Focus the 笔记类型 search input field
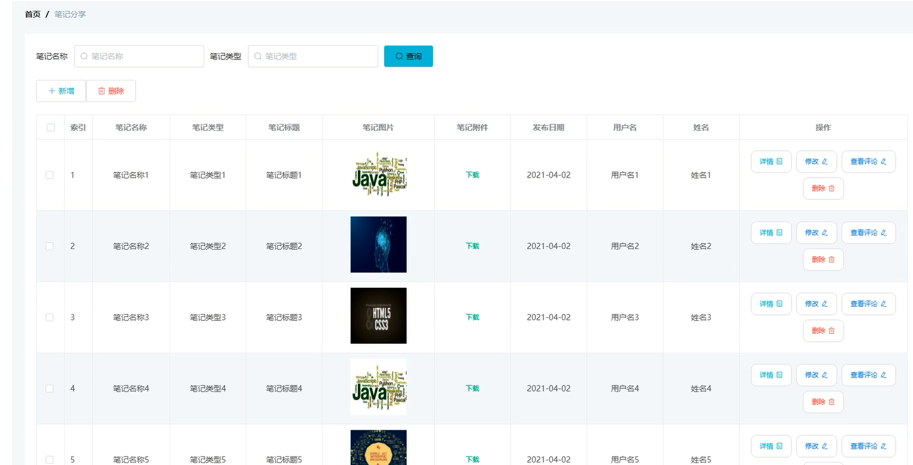 point(313,56)
